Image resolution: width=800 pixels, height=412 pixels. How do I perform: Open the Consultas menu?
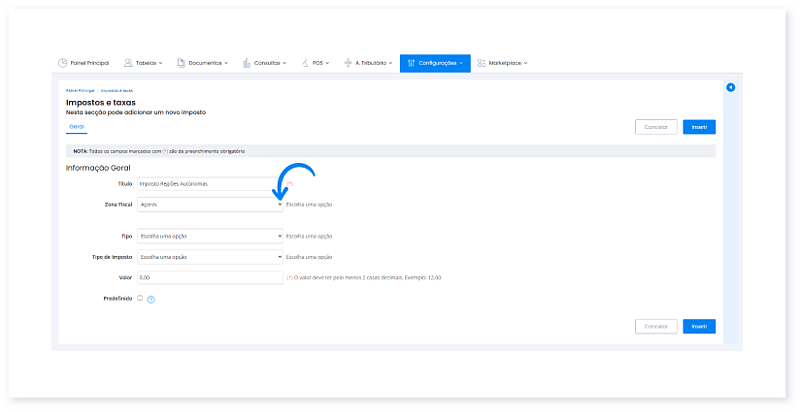pyautogui.click(x=272, y=63)
